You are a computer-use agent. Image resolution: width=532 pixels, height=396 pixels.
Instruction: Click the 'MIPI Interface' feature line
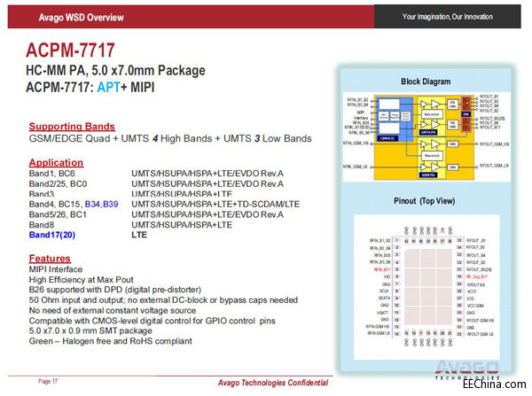[x=56, y=269]
